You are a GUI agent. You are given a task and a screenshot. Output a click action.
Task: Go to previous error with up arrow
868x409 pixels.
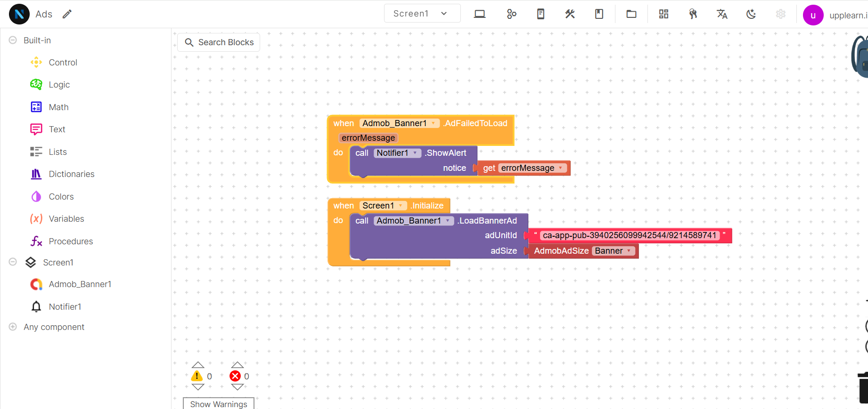[237, 365]
